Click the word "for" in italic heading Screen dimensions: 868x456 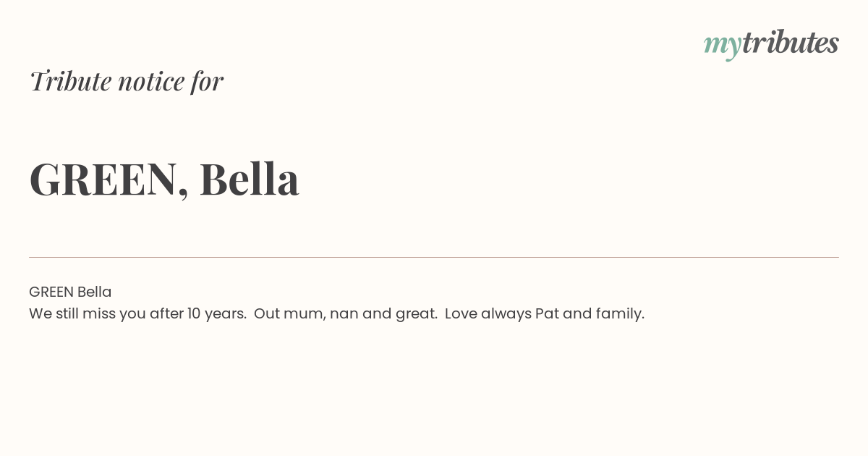208,81
